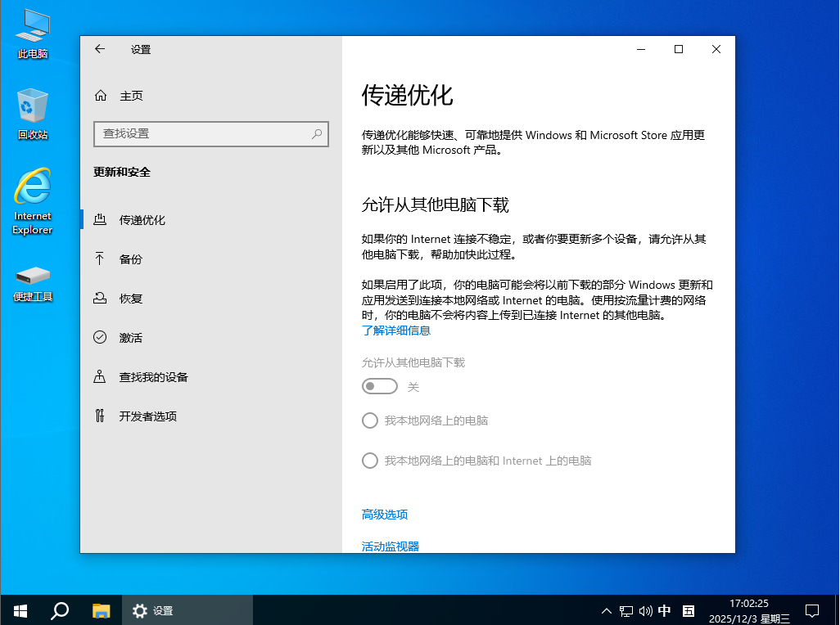Click the volume speaker tray icon
Image resolution: width=840 pixels, height=625 pixels.
pos(645,610)
